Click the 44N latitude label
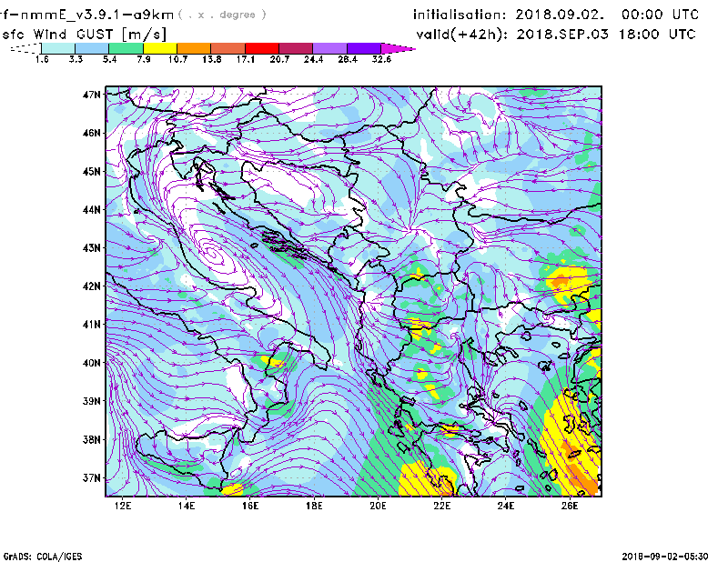Image resolution: width=728 pixels, height=562 pixels. click(x=91, y=210)
